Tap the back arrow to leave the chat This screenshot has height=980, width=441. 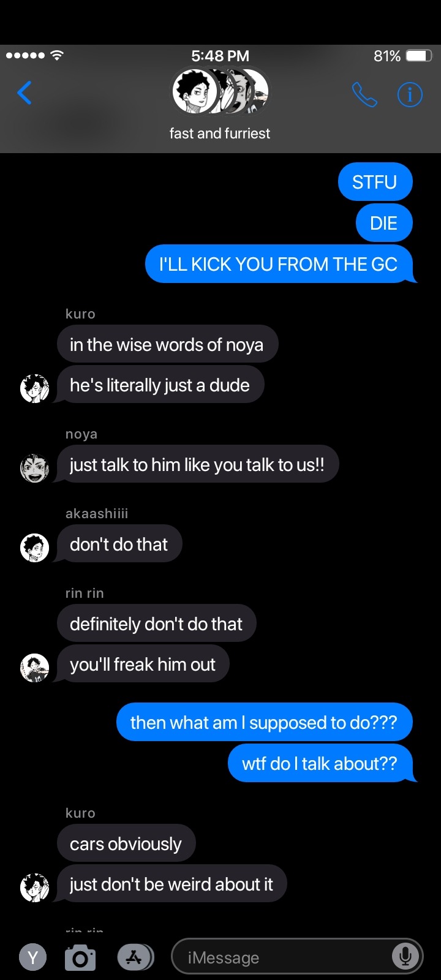pos(24,93)
